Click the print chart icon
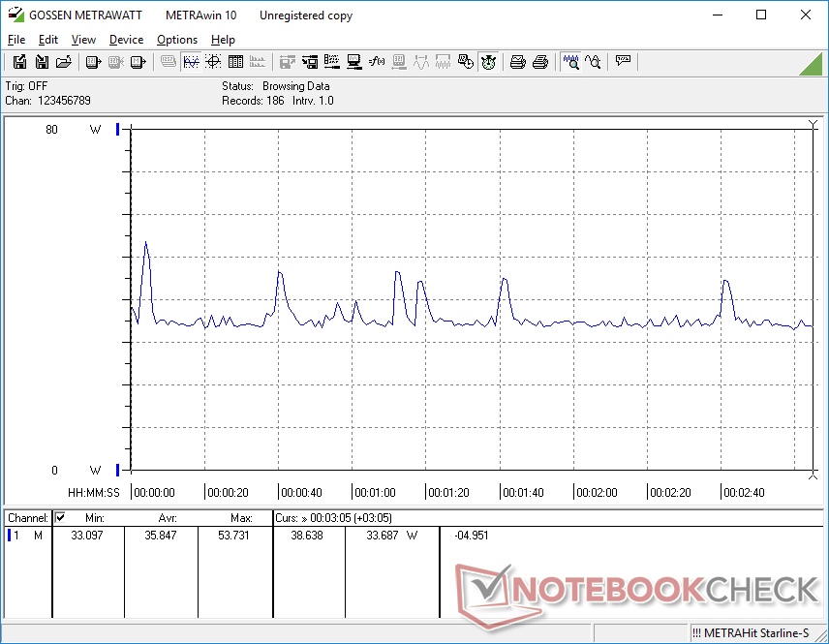The image size is (829, 644). (x=517, y=62)
